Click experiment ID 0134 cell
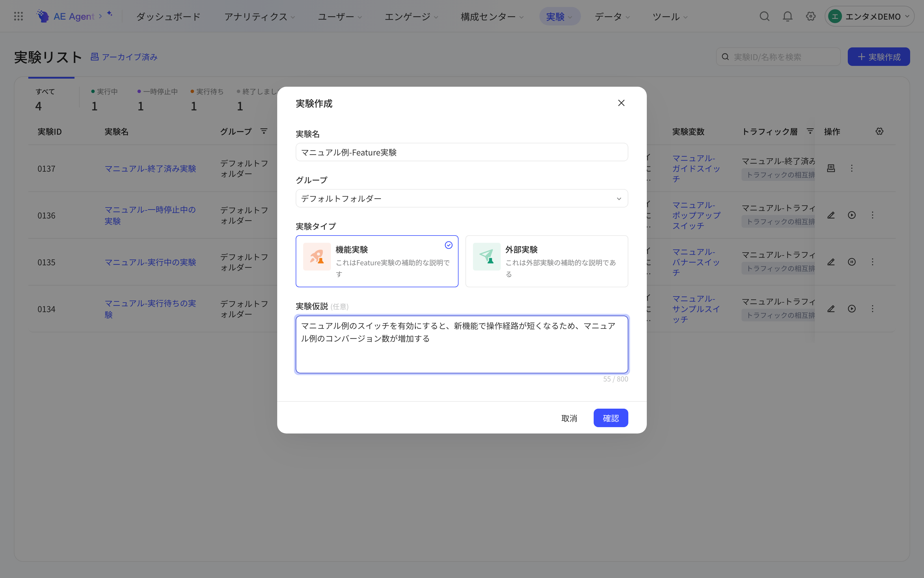The image size is (924, 578). pos(46,309)
